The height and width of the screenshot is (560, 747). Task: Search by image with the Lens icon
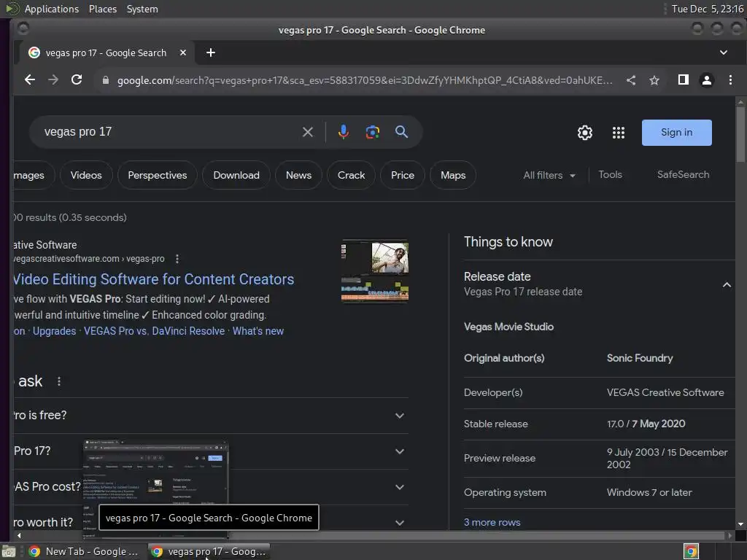(373, 132)
